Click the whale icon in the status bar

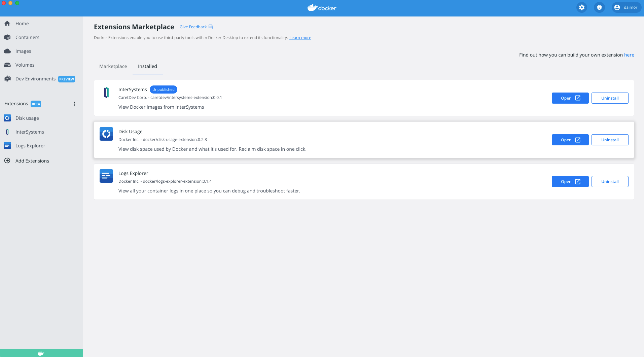41,353
